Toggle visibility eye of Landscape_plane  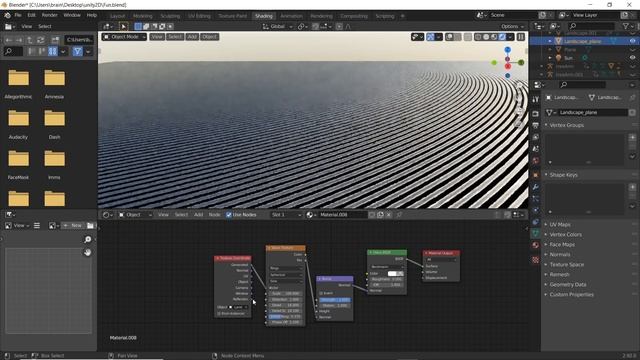(632, 41)
